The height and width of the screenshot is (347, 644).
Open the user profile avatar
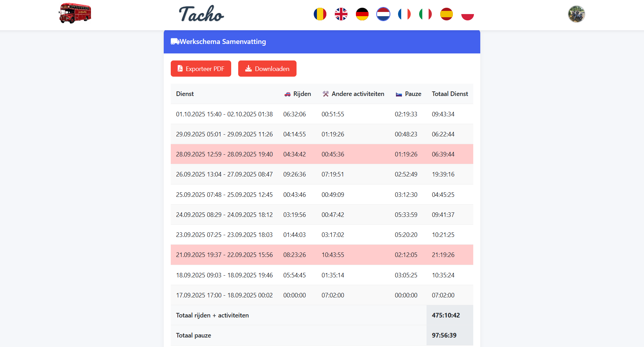576,14
